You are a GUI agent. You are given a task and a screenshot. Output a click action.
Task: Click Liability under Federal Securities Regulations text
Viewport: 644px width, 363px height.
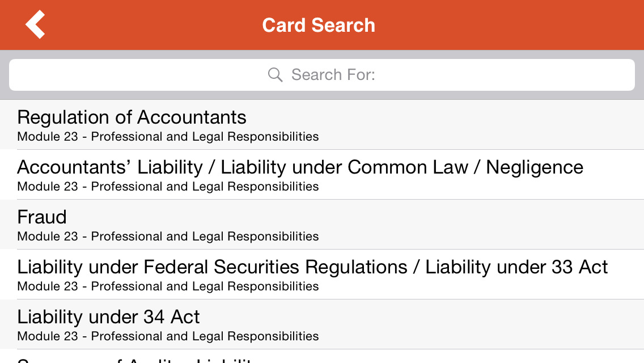click(x=212, y=267)
